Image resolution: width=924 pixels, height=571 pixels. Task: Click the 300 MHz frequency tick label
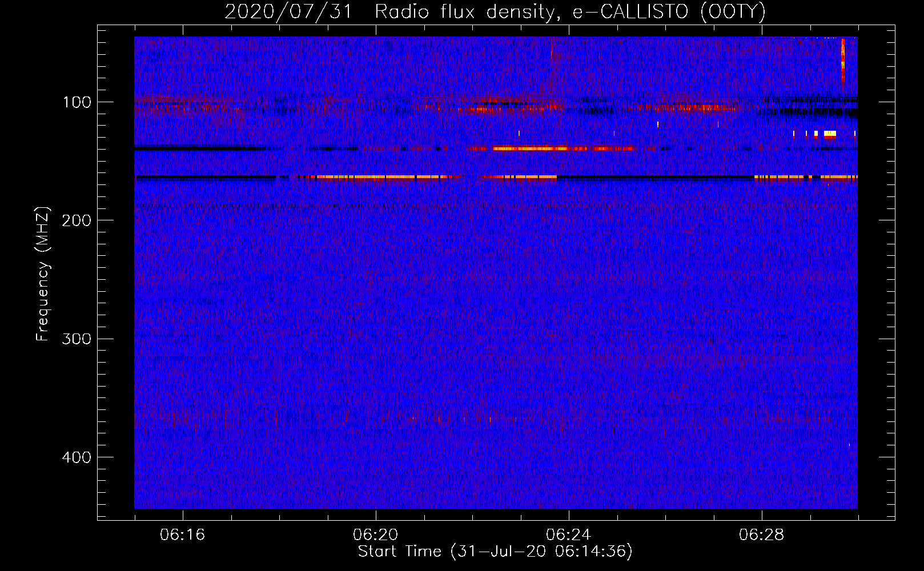77,339
